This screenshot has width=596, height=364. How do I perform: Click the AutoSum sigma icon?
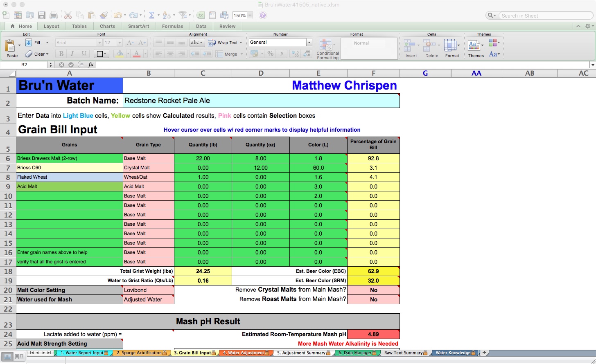pos(151,15)
